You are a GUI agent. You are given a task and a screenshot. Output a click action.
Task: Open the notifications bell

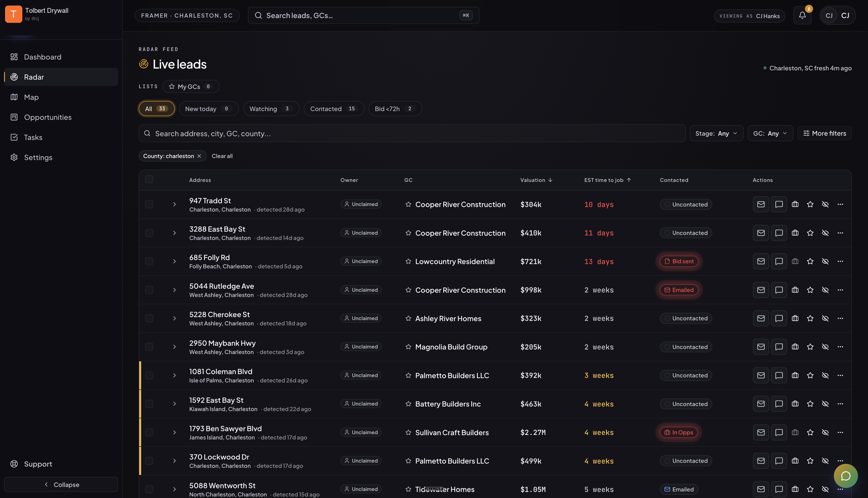coord(802,15)
